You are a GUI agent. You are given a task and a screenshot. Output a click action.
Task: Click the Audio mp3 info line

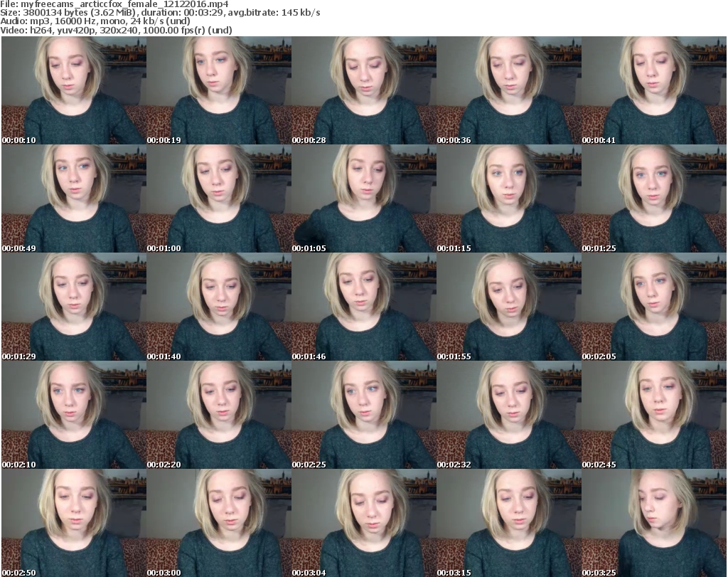coord(95,21)
